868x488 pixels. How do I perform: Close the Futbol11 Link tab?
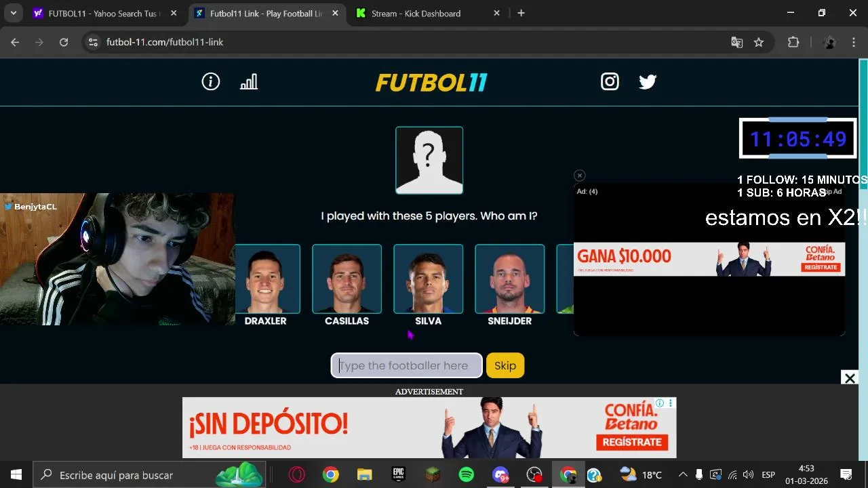[335, 13]
